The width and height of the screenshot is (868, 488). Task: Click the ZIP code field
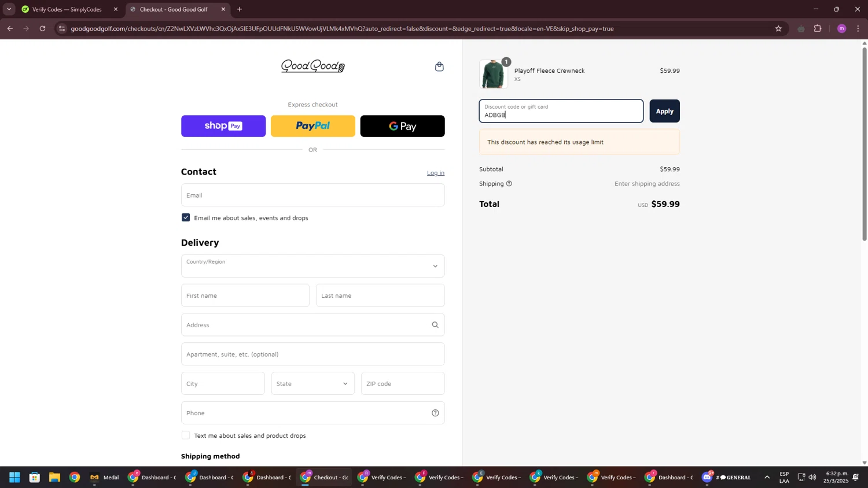403,383
